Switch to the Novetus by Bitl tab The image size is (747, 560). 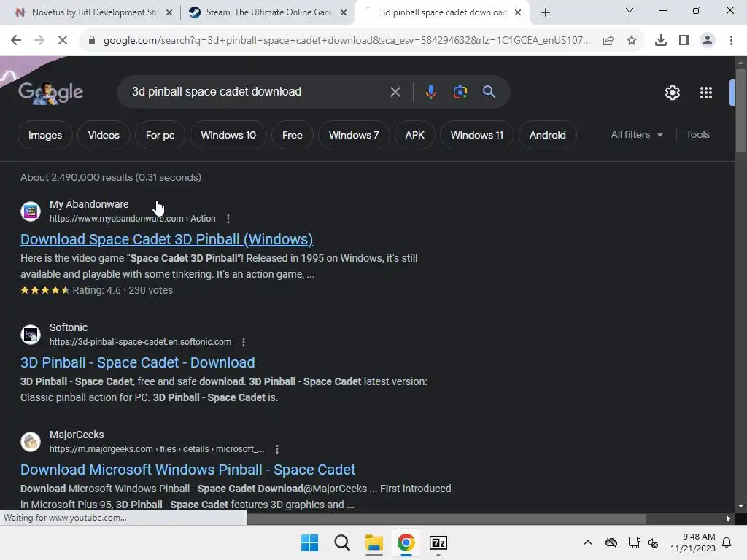(x=92, y=12)
